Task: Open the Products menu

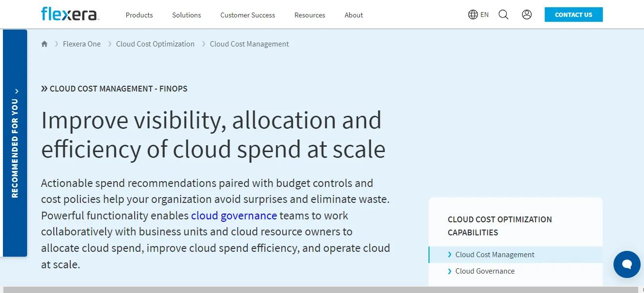Action: (139, 15)
